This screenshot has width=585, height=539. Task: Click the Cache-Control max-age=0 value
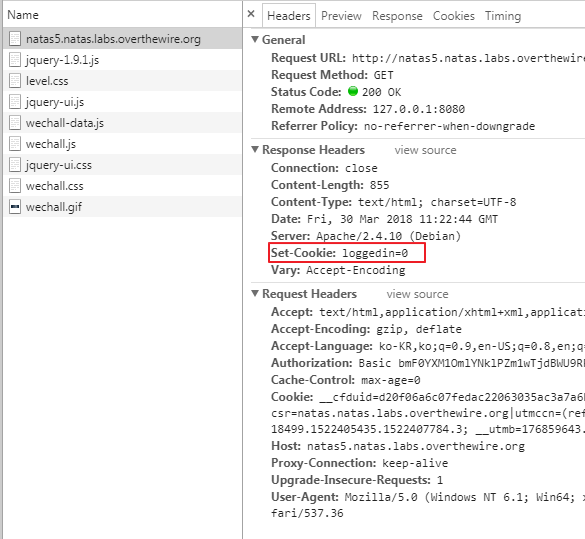point(391,380)
